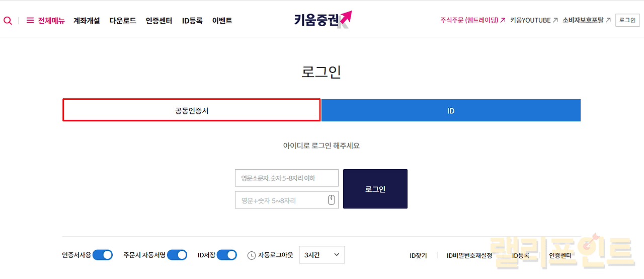Click the ID input field
The height and width of the screenshot is (279, 644).
[286, 178]
